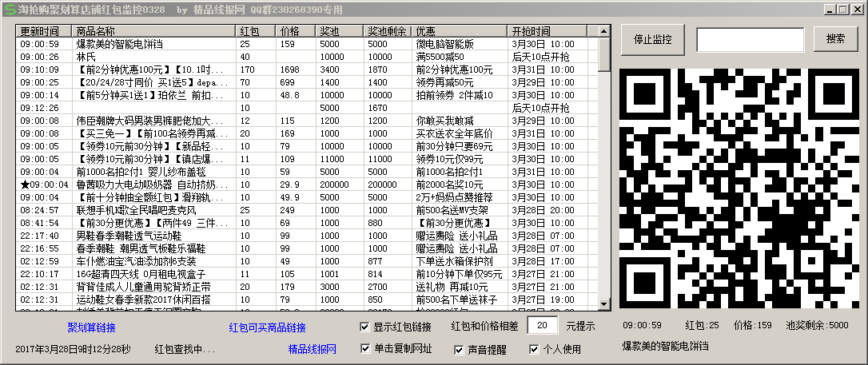Click the vertical scrollbar thumb of the list

click(604, 54)
